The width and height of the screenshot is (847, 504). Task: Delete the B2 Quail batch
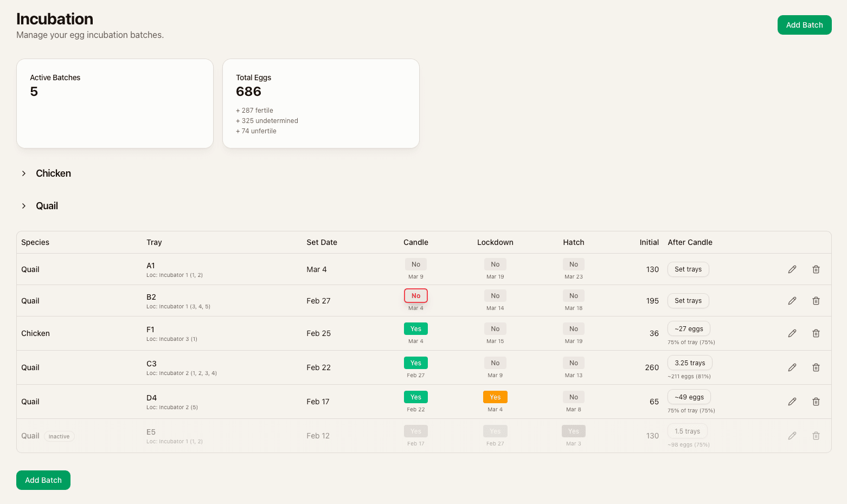tap(816, 301)
